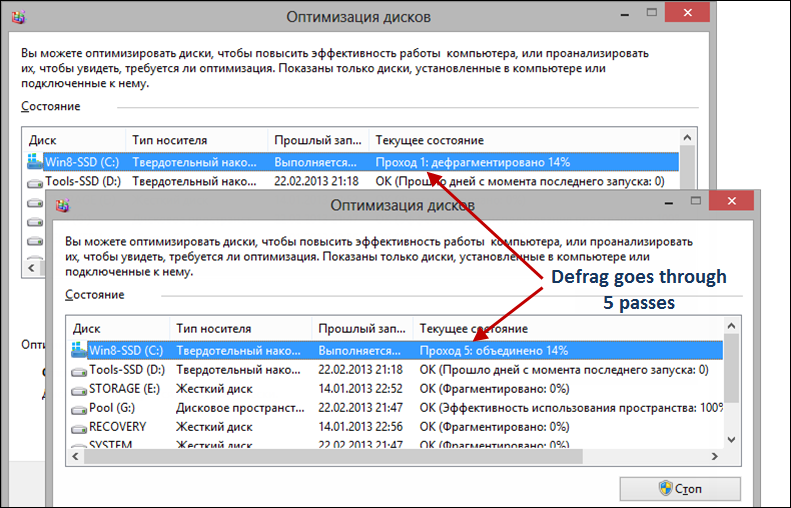Click the STORAGE (E:) drive icon

[x=78, y=390]
